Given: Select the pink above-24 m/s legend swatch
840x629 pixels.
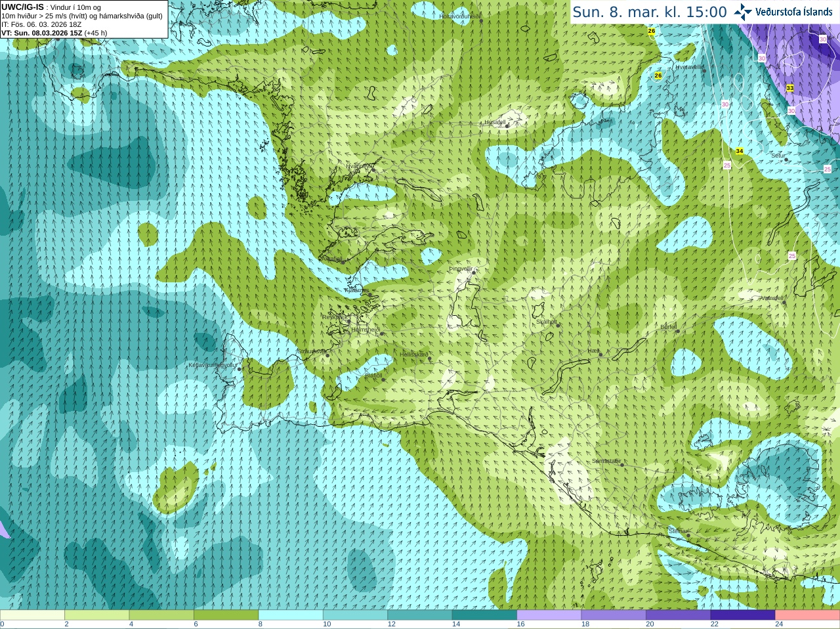Looking at the screenshot, I should coord(808,615).
